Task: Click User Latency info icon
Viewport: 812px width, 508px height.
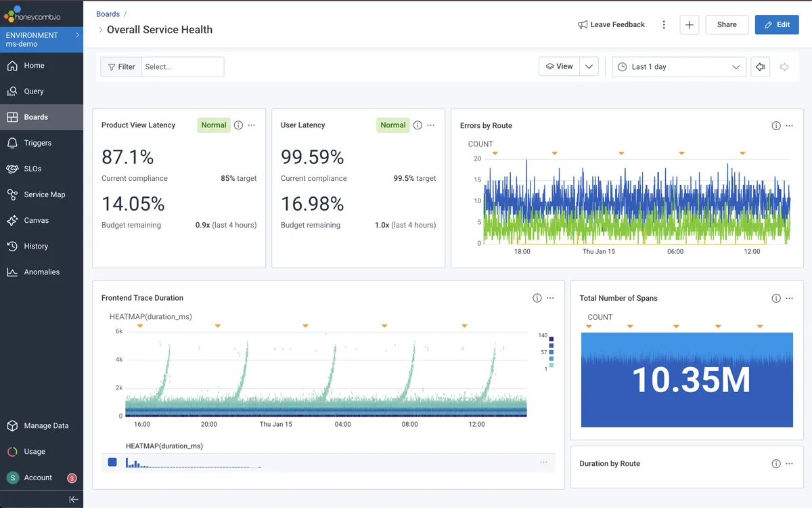Action: [418, 125]
